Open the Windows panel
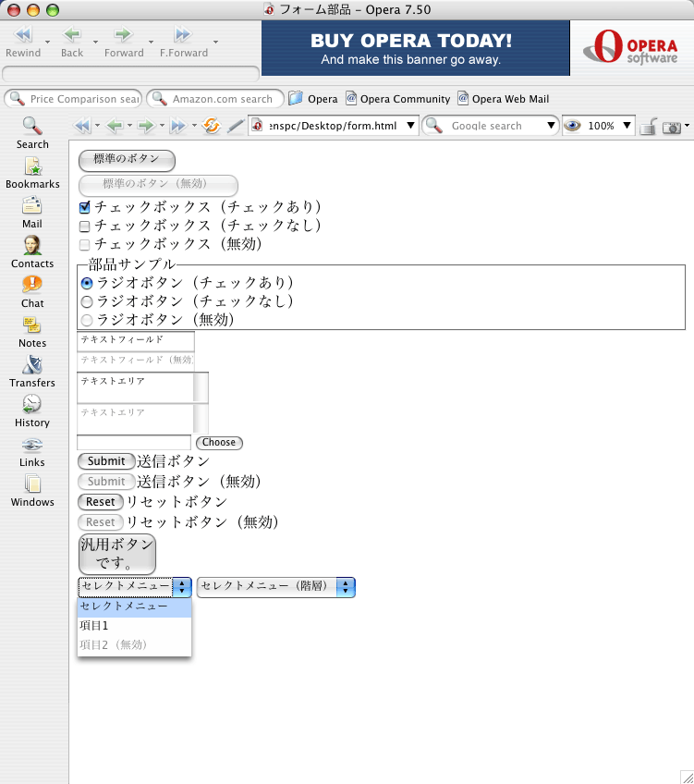 (32, 491)
